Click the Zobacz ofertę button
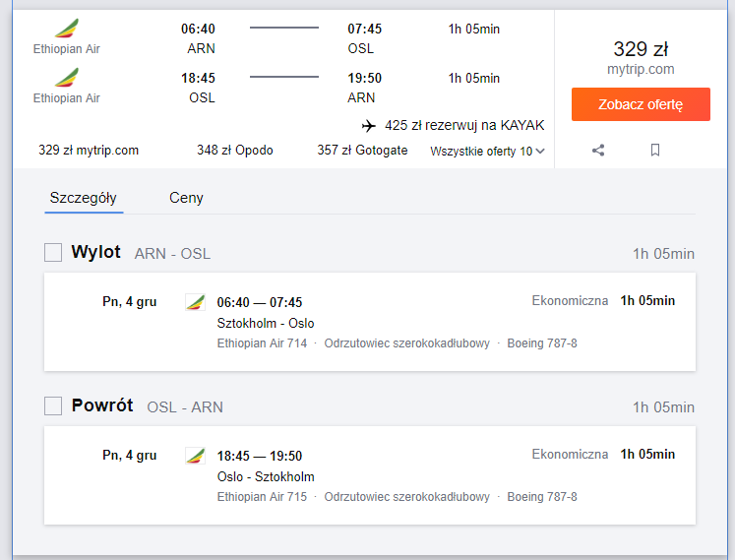The width and height of the screenshot is (735, 560). 641,104
